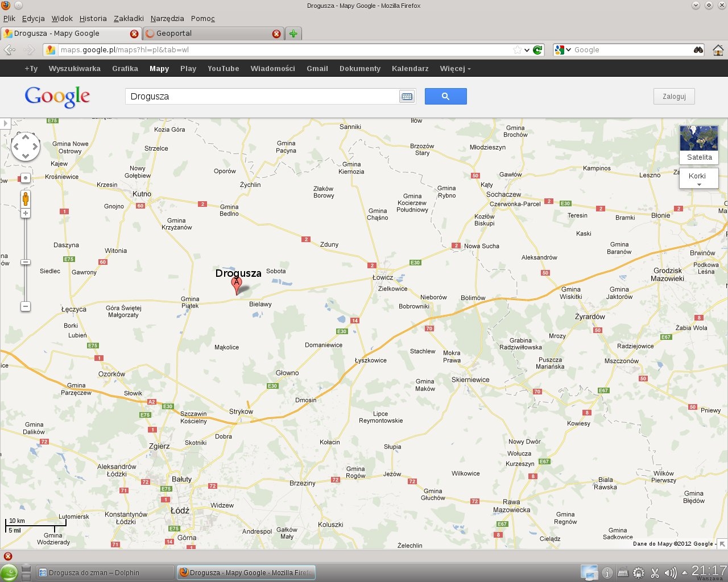Open a new tab with plus button
This screenshot has width=728, height=582.
[x=293, y=34]
